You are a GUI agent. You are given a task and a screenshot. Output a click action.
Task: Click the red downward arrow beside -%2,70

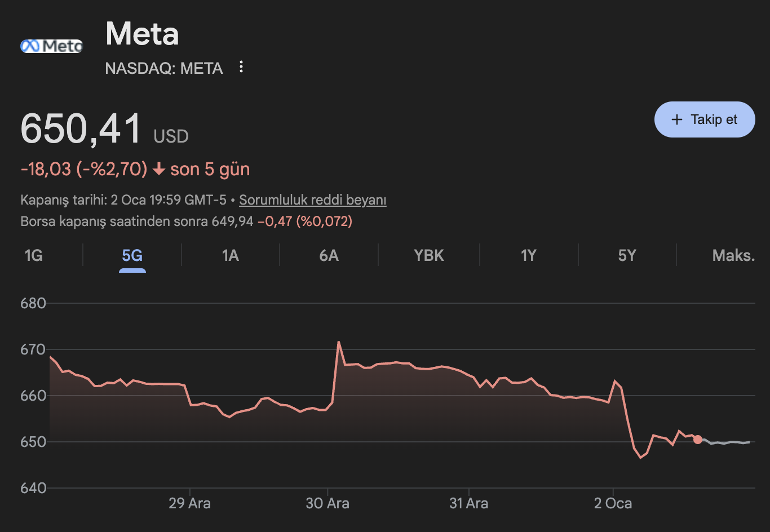coord(160,169)
